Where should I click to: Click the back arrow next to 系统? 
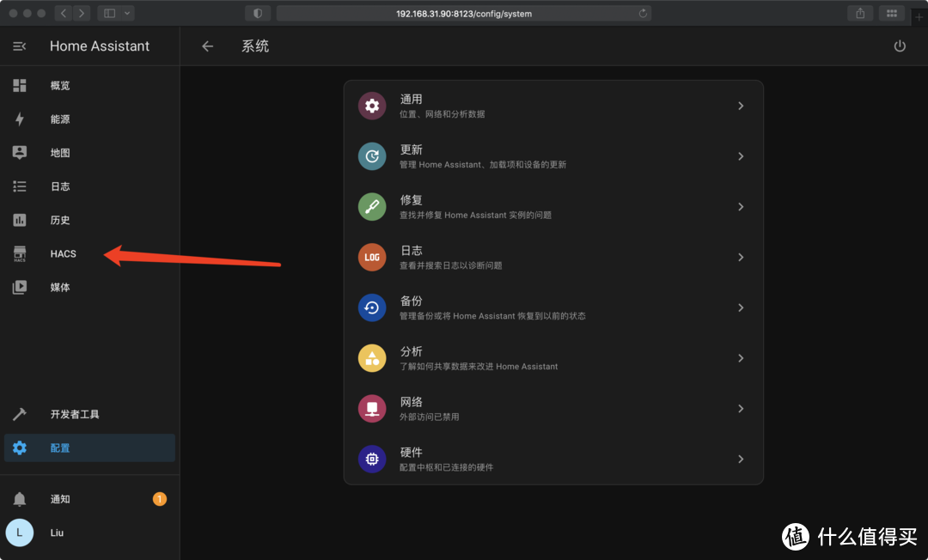tap(207, 46)
